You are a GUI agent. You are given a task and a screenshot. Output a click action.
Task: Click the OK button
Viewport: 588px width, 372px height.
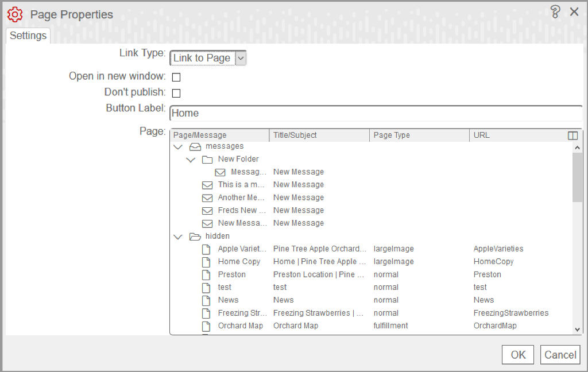click(518, 355)
